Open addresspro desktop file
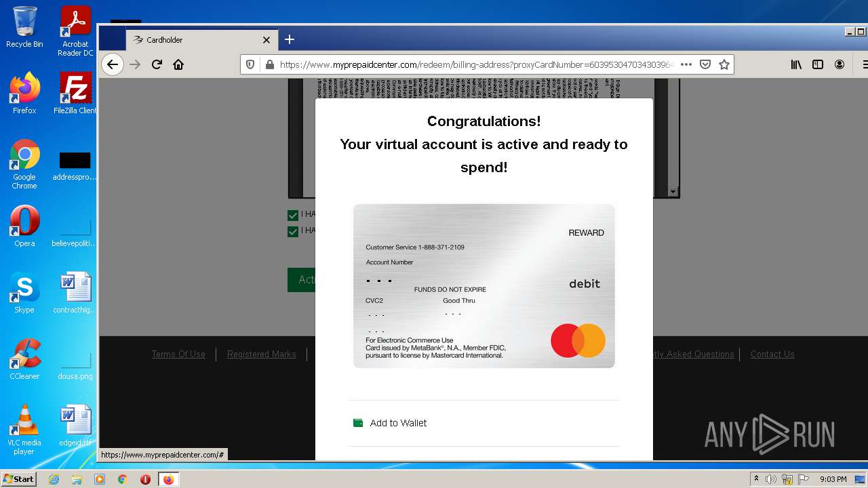Image resolution: width=868 pixels, height=488 pixels. coord(75,167)
